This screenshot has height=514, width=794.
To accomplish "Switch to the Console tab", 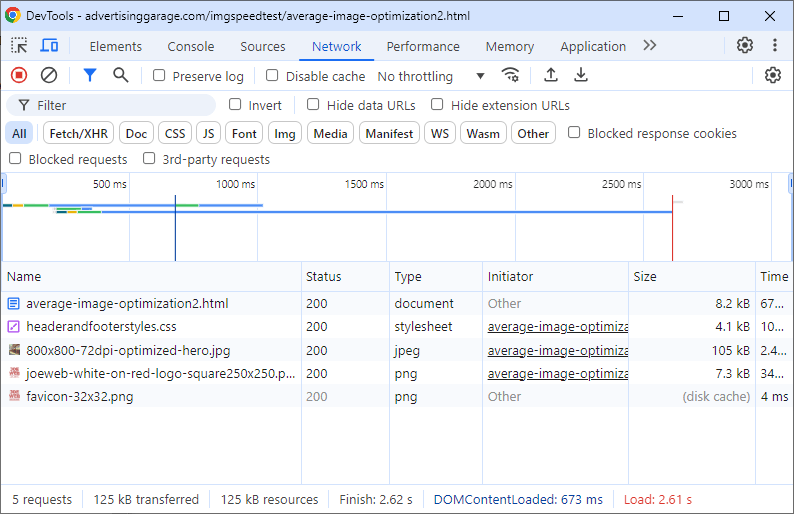I will pyautogui.click(x=191, y=47).
